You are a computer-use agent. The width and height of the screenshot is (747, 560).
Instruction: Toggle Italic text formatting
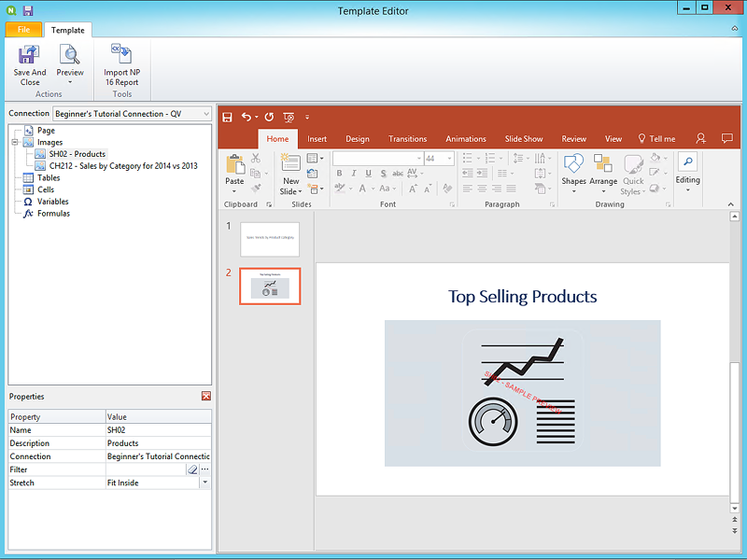pyautogui.click(x=354, y=174)
